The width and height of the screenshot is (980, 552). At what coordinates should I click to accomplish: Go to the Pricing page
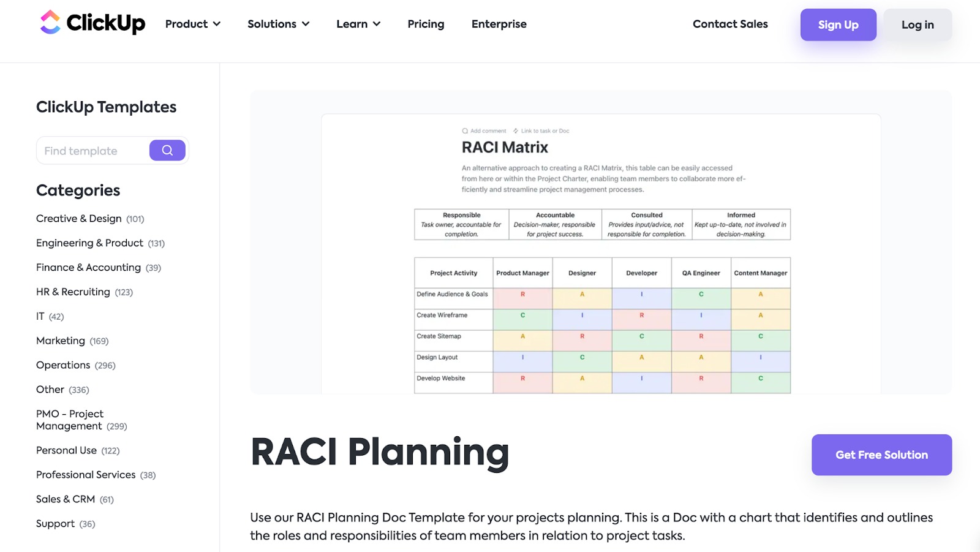pyautogui.click(x=426, y=24)
